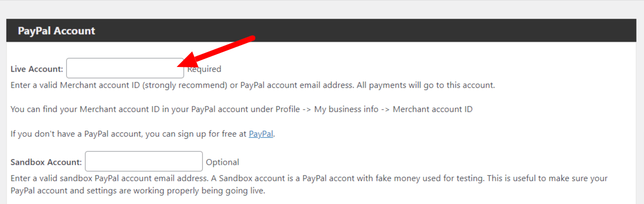Click the "Optional" hint beside Sandbox Account
644x204 pixels.
(x=223, y=162)
